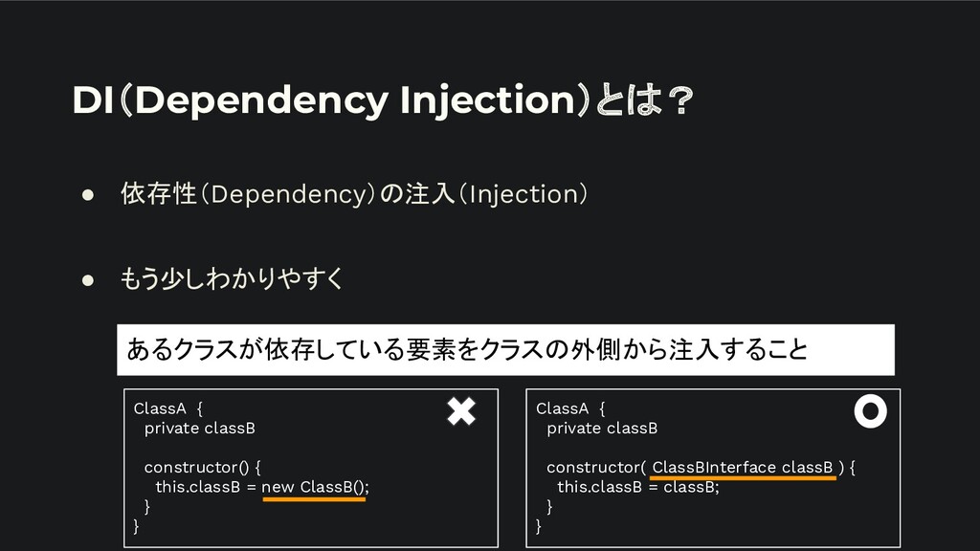Click the 'もう少しわかりやすく' bullet text
This screenshot has height=551, width=980.
click(232, 278)
